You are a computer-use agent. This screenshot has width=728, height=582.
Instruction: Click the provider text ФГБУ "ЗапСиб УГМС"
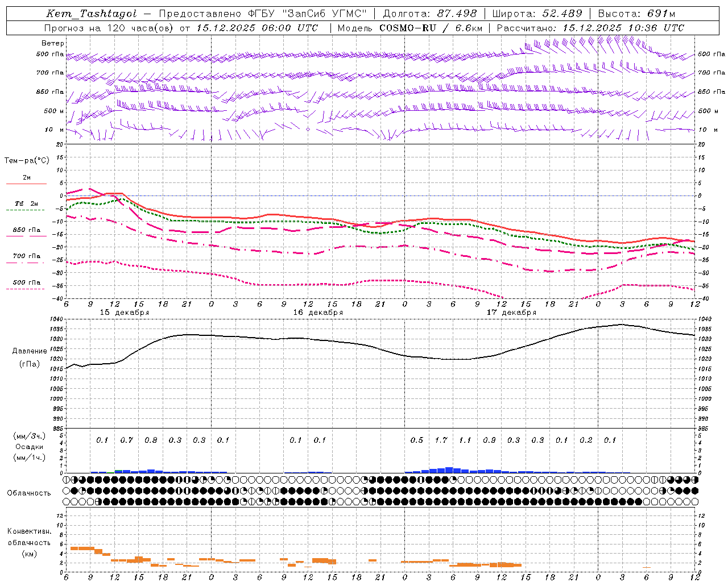pyautogui.click(x=308, y=14)
